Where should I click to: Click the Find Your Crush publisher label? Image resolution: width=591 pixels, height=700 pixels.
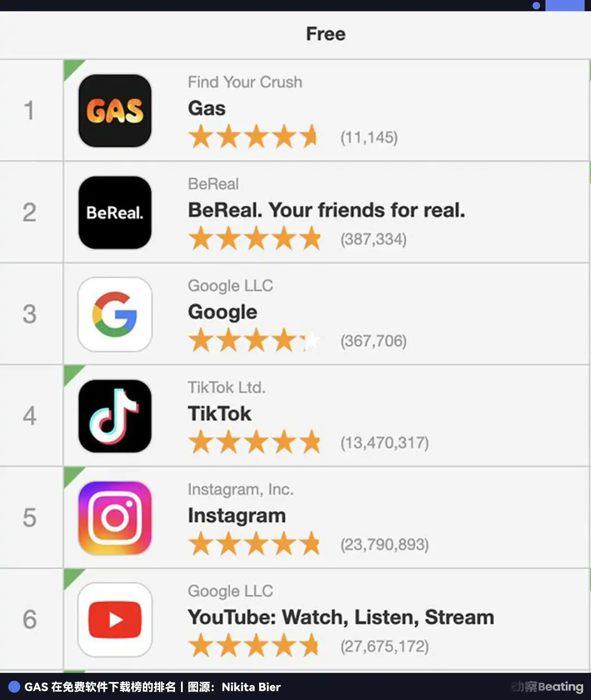(x=245, y=82)
